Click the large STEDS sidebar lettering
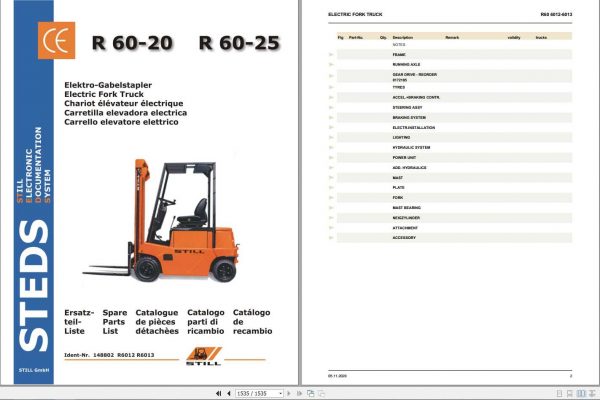Screen dimensions: 600x400 point(34,286)
